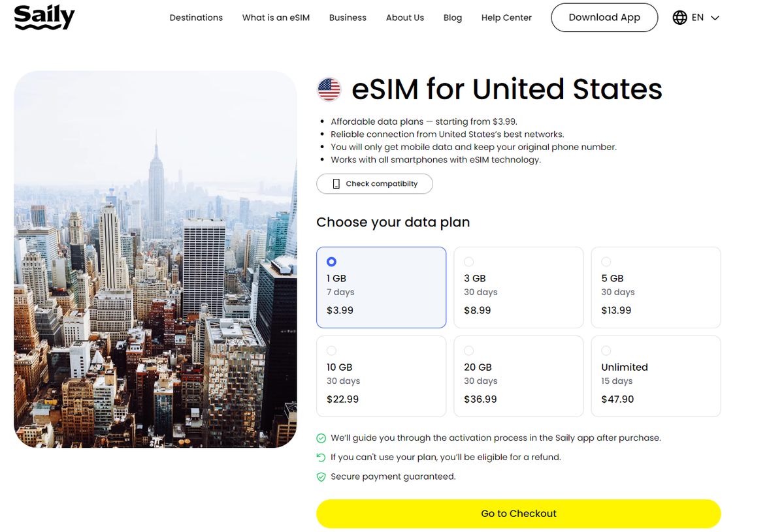
Task: Open the What is an eSIM page
Action: tap(276, 18)
